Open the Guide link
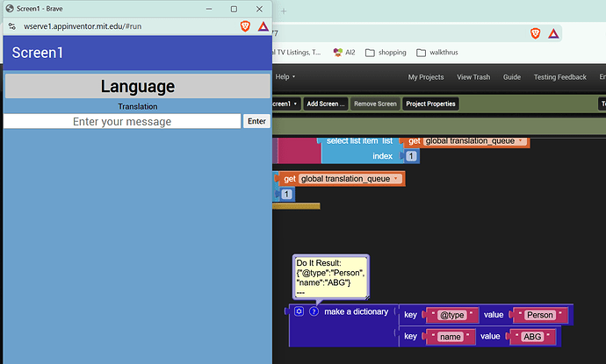Image resolution: width=606 pixels, height=364 pixels. [512, 77]
